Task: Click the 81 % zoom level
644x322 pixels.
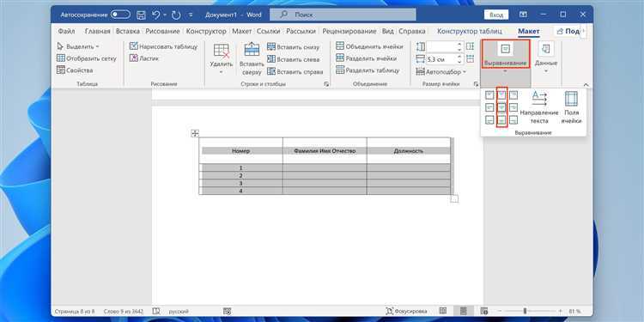Action: pos(575,312)
